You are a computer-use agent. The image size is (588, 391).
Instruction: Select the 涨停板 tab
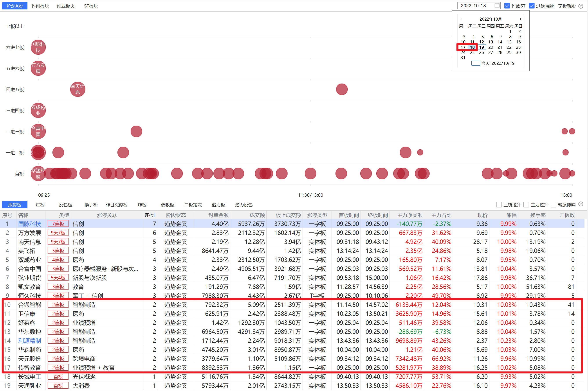point(14,205)
